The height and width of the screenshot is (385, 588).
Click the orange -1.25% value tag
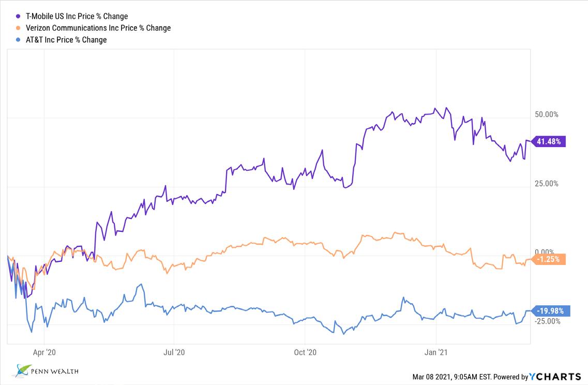(550, 259)
